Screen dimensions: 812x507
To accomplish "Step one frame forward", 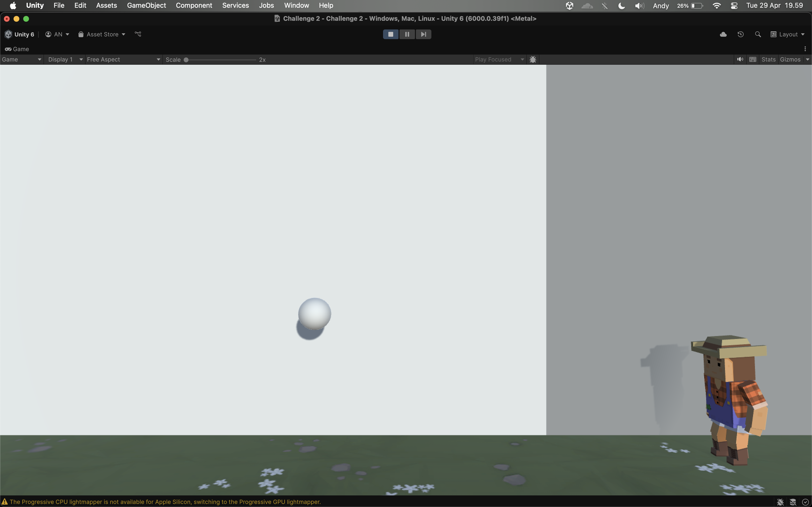I will [x=423, y=34].
